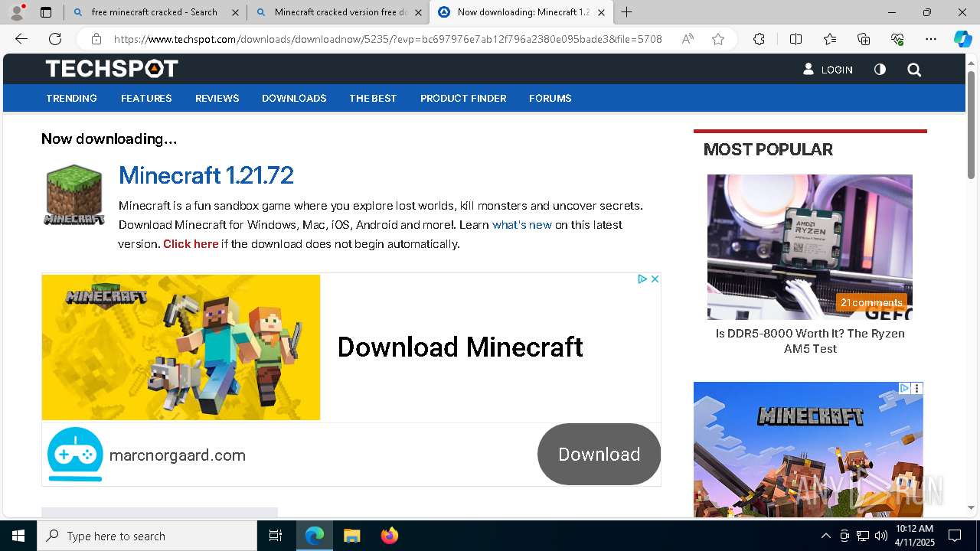Viewport: 980px width, 551px height.
Task: Open Edge Settings and more menu
Action: (x=931, y=39)
